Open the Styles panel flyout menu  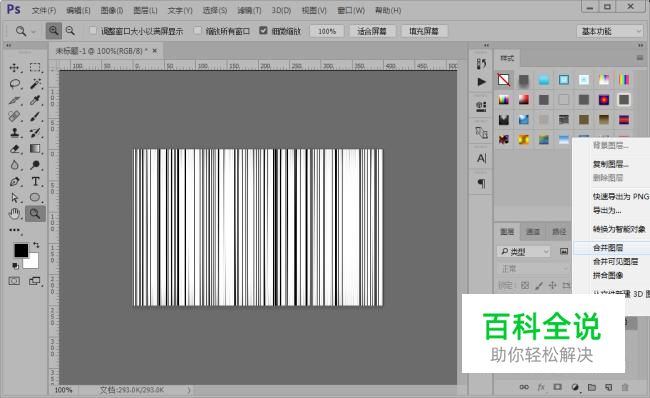point(640,58)
